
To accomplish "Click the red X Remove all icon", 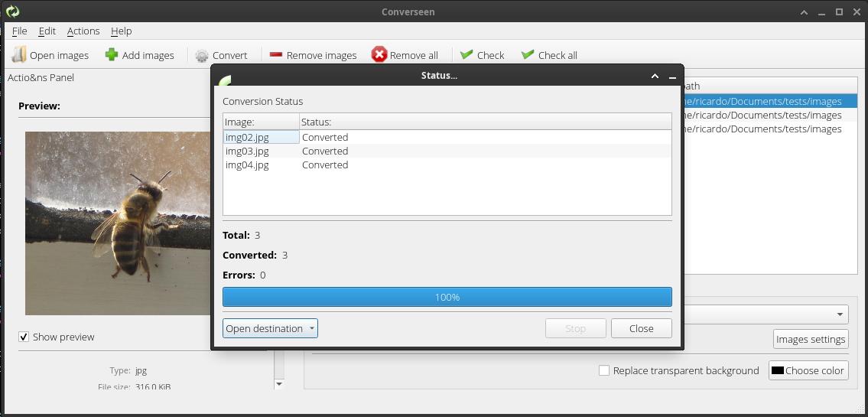I will pyautogui.click(x=379, y=55).
